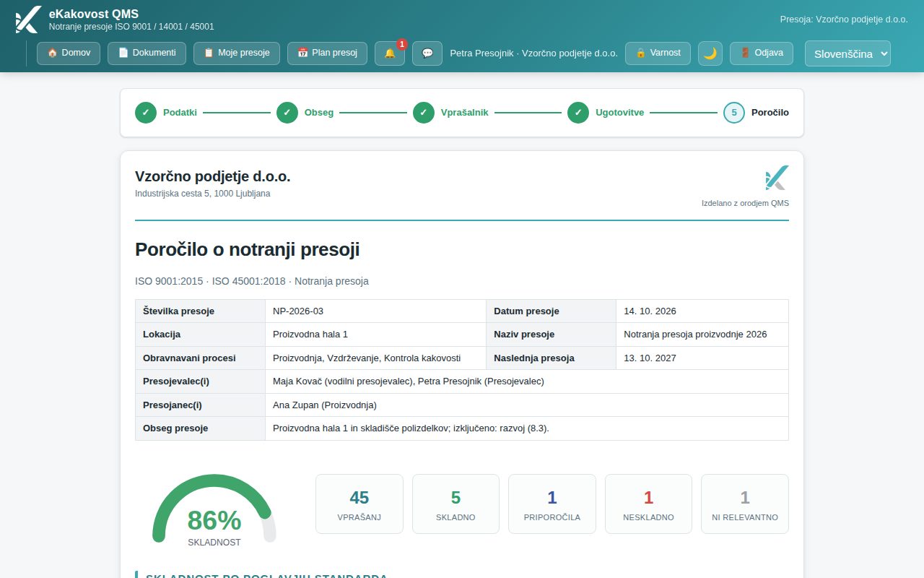
Task: Click the 45 Vprašanj card
Action: 359,504
